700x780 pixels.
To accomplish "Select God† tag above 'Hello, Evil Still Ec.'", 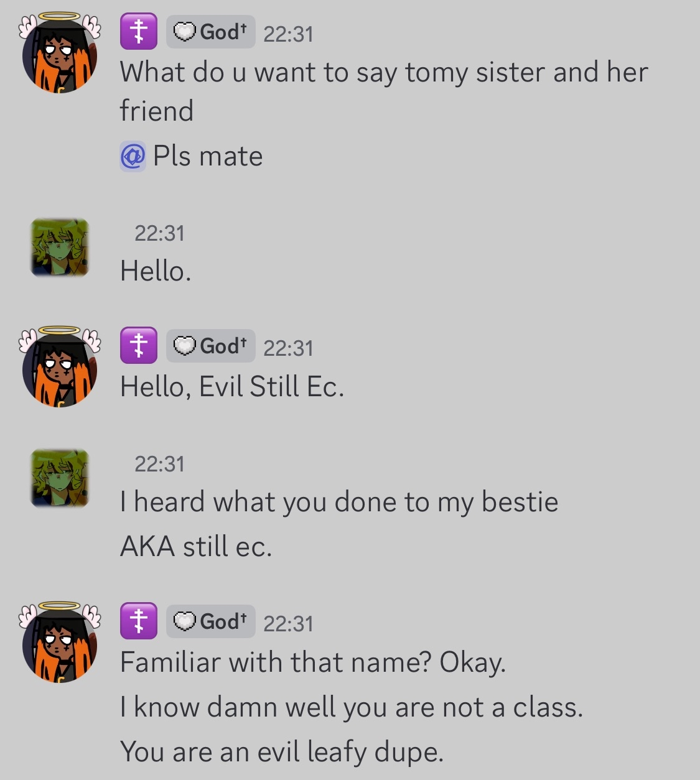I will 210,346.
